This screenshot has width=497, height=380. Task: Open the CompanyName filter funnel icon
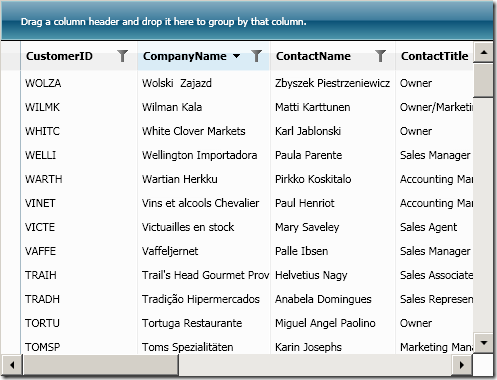[256, 56]
